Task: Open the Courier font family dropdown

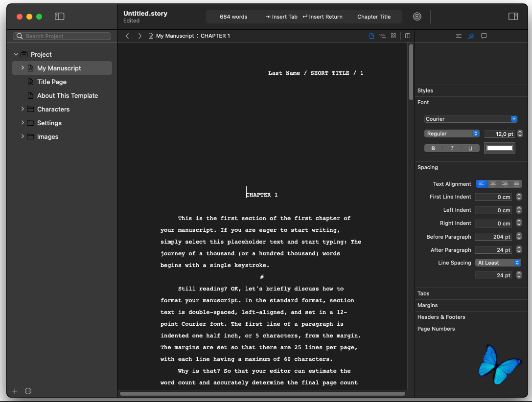Action: pyautogui.click(x=471, y=119)
